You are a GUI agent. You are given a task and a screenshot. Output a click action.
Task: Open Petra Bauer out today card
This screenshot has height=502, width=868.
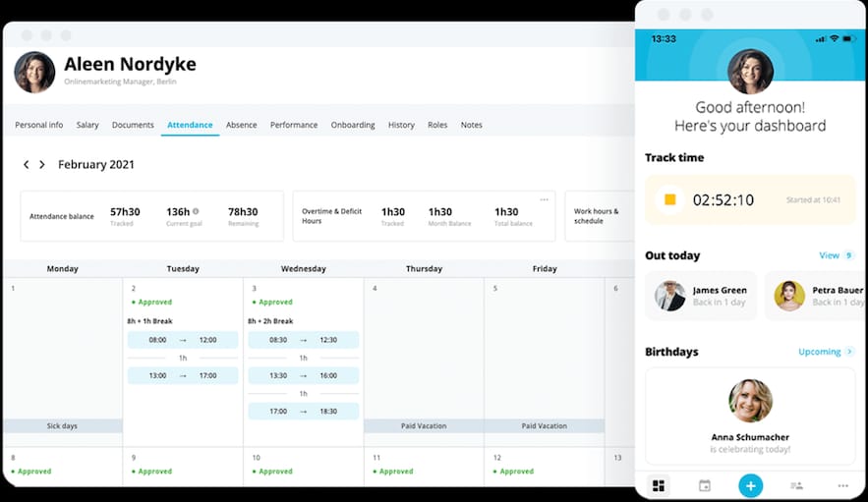815,296
